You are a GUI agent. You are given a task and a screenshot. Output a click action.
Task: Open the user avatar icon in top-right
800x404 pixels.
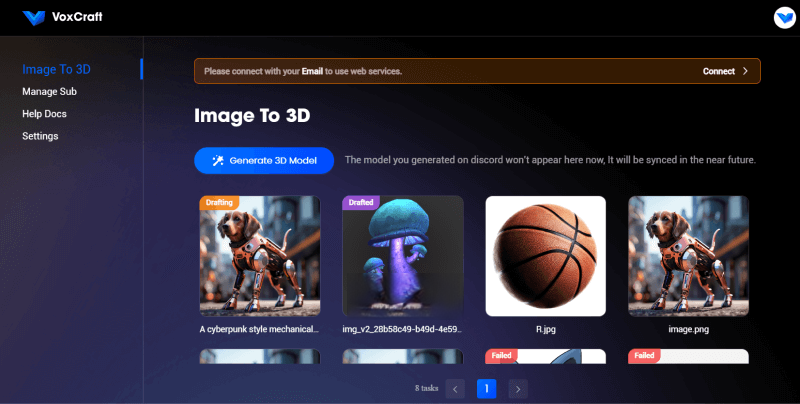tap(783, 18)
